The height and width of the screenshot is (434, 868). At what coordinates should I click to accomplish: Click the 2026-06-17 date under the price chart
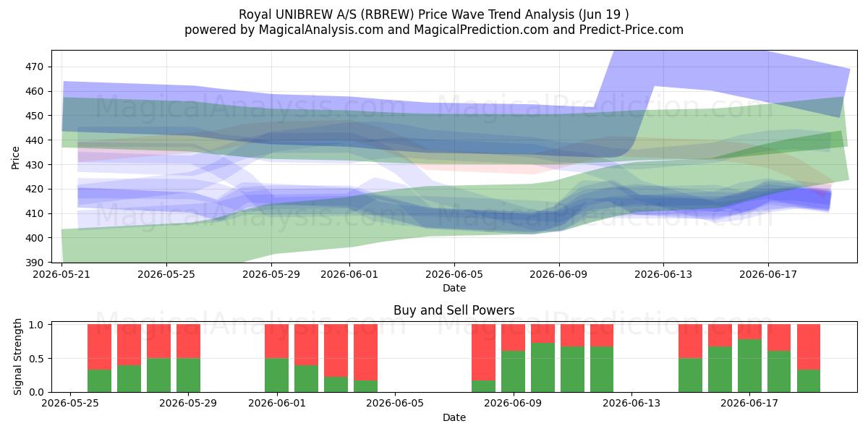tap(768, 274)
